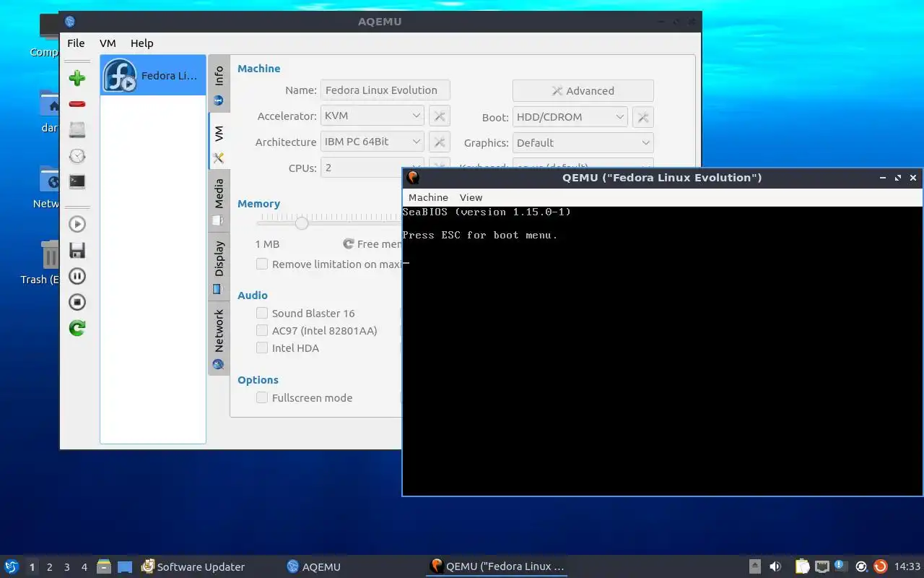Image resolution: width=924 pixels, height=578 pixels.
Task: Open the terminal monitor icon in the AQEMU sidebar
Action: click(77, 182)
